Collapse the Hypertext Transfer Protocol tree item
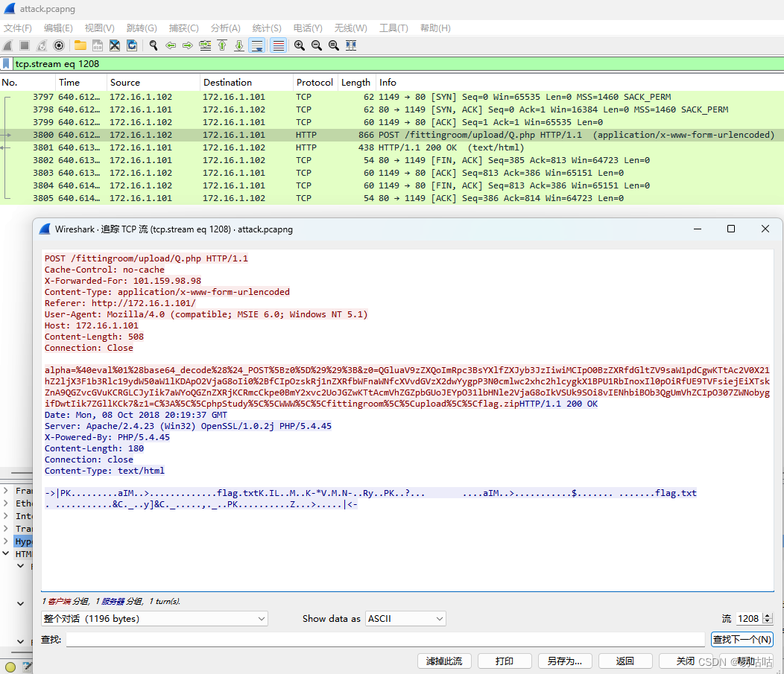This screenshot has height=674, width=784. coord(6,541)
